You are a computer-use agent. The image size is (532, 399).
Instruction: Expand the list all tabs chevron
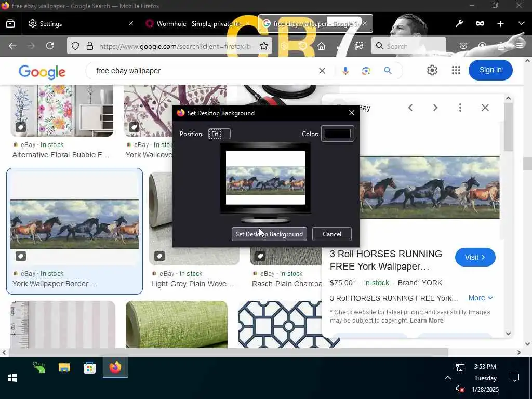point(522,23)
